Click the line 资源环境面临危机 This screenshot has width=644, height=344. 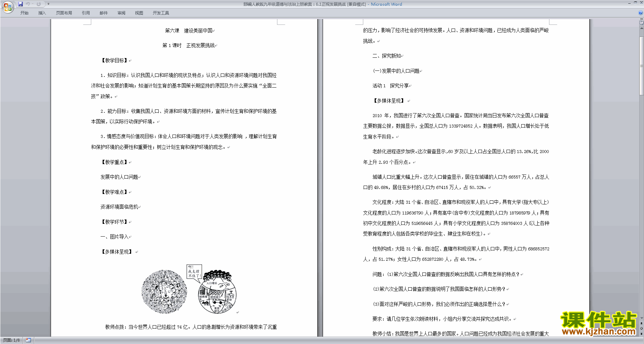click(119, 207)
